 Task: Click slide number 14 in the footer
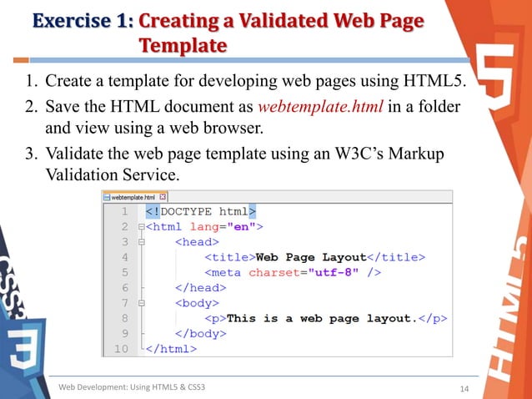click(x=464, y=388)
